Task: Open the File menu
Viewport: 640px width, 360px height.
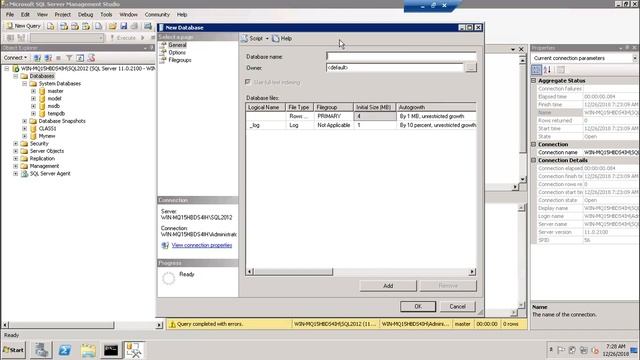Action: click(x=10, y=14)
